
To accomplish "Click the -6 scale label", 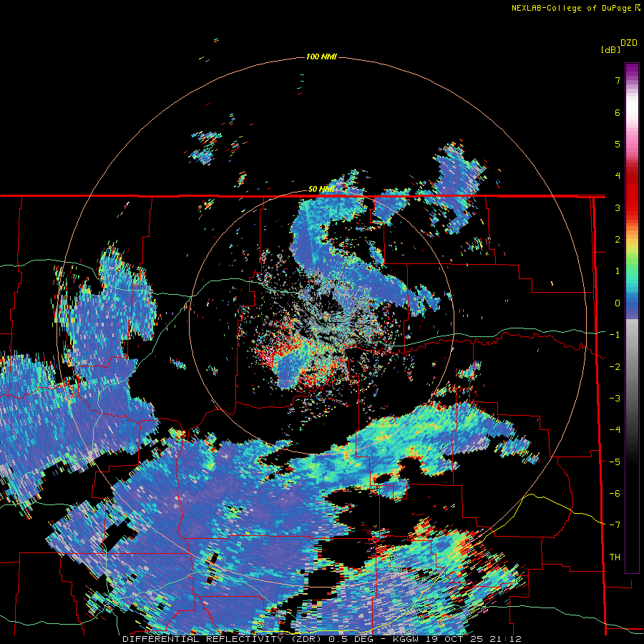I will 615,494.
